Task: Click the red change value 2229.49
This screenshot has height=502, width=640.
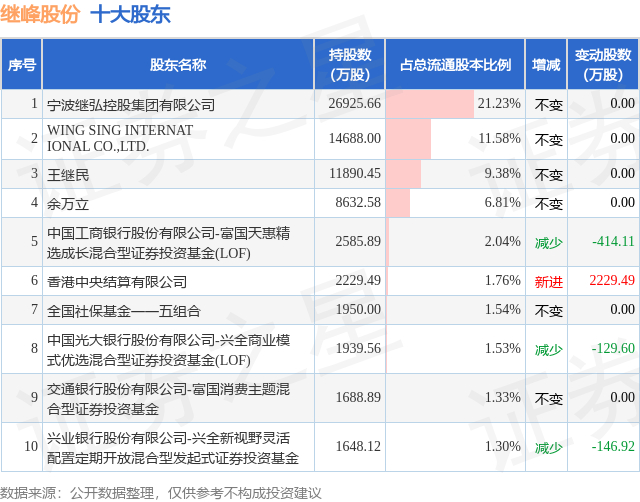Action: pyautogui.click(x=612, y=280)
